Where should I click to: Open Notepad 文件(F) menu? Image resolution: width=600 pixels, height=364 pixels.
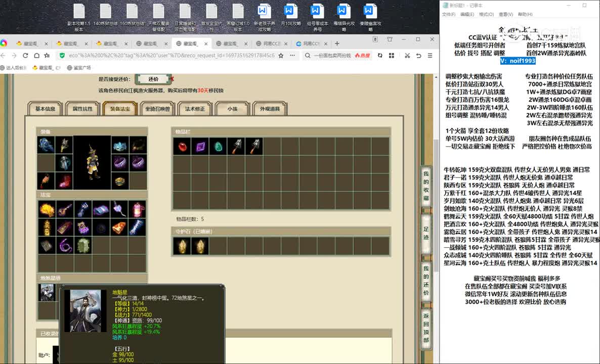448,15
